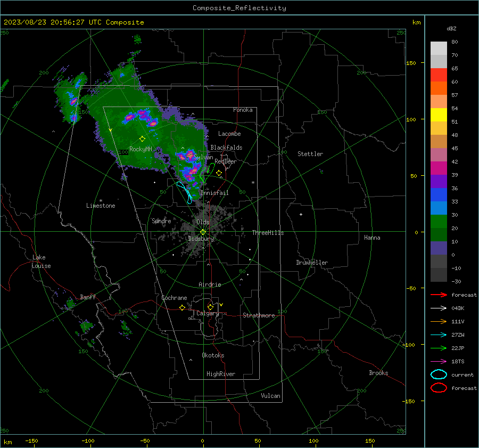Select the cyan storm cell outline near Innisfail

coord(185,192)
